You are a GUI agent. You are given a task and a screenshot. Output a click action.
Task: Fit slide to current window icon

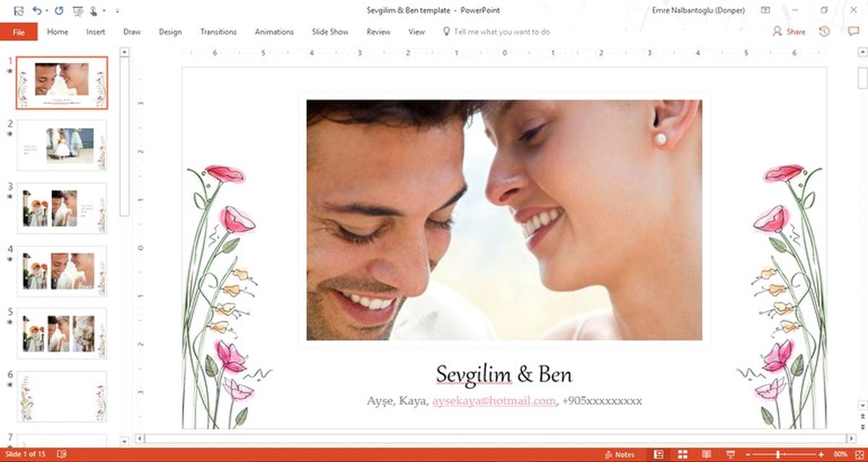(859, 455)
